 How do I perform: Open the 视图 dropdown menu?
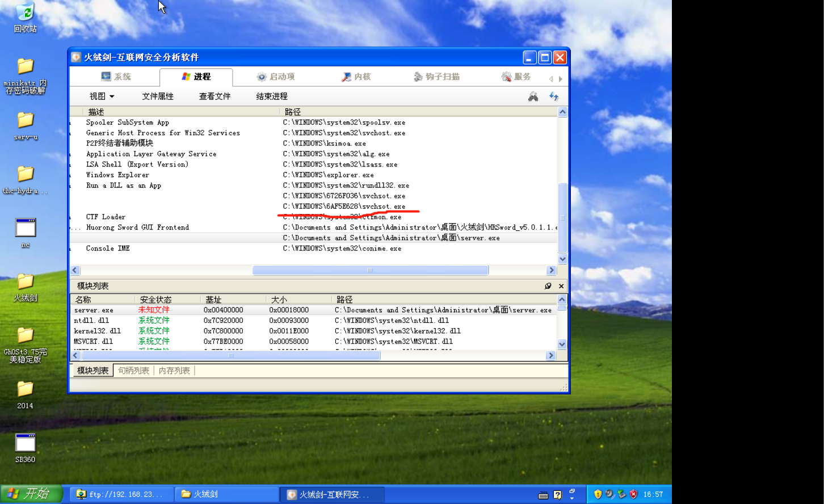102,96
